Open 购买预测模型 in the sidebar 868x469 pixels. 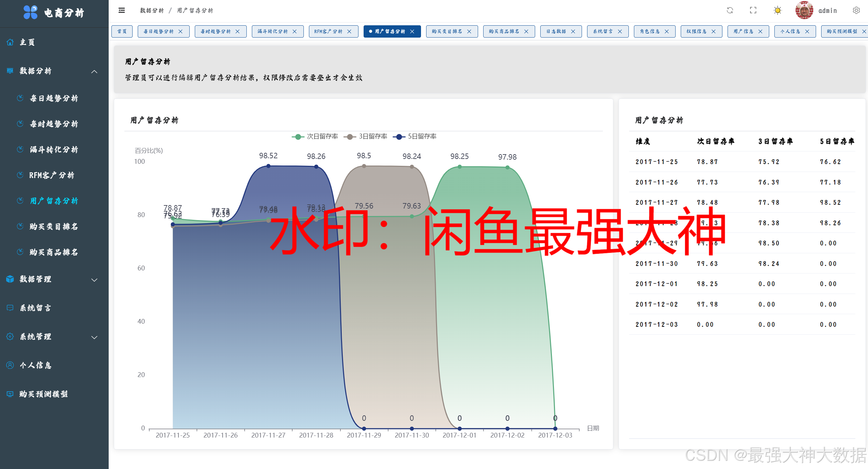tap(43, 394)
